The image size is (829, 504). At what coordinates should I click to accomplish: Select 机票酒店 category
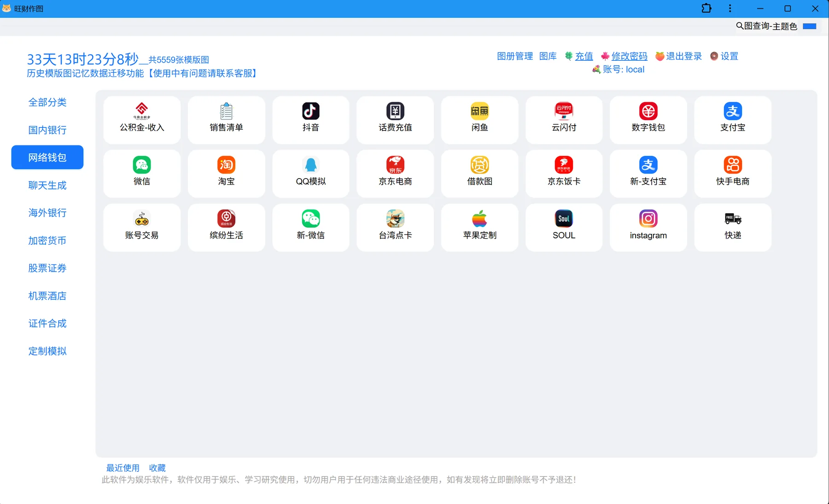[x=47, y=295]
